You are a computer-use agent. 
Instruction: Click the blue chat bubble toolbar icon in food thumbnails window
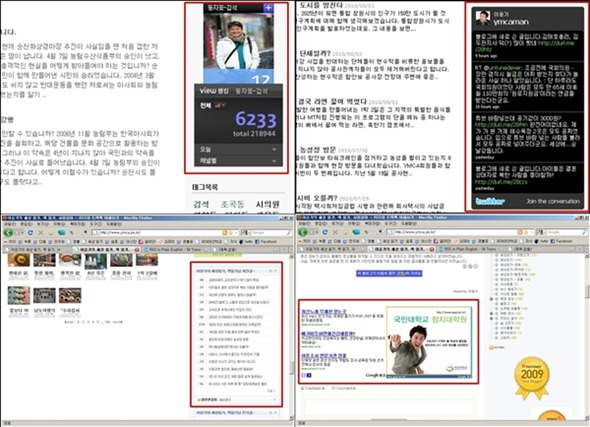(61, 232)
